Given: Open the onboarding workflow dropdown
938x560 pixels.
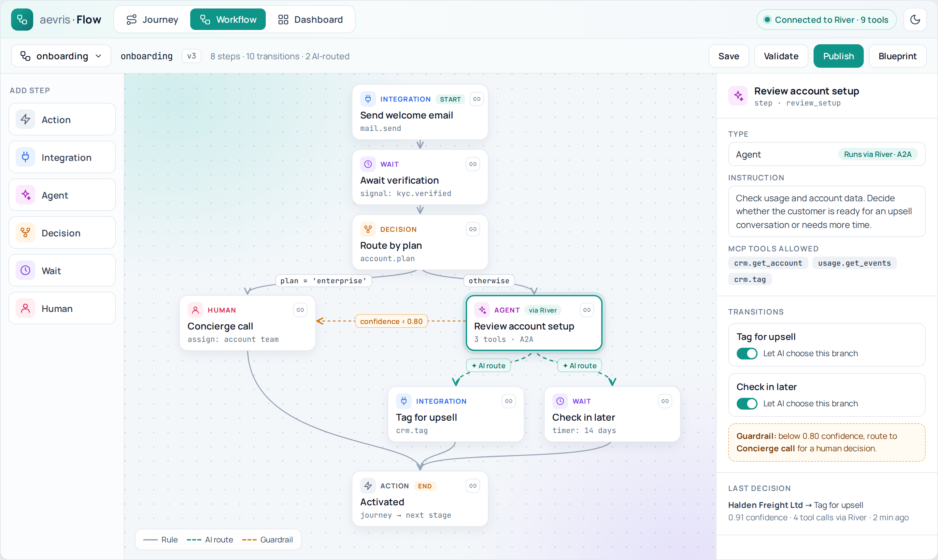Looking at the screenshot, I should (x=61, y=56).
